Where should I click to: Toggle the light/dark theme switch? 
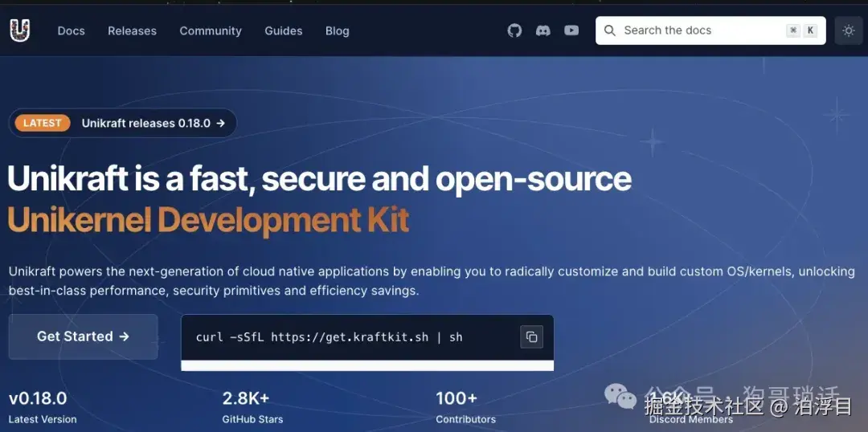pyautogui.click(x=849, y=31)
